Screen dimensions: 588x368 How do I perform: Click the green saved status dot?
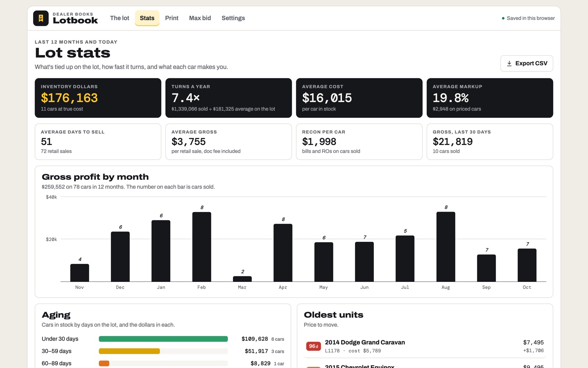click(503, 18)
